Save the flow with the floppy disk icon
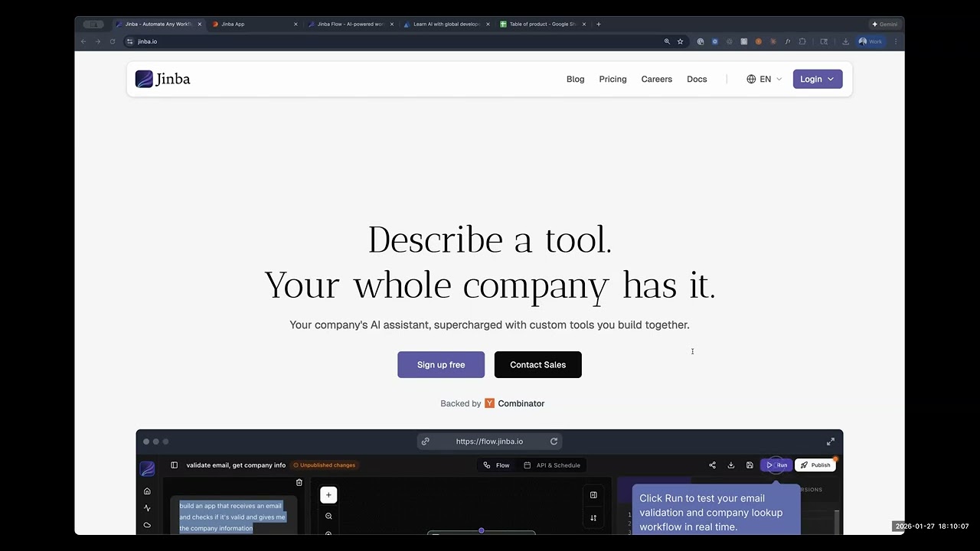 (x=750, y=465)
